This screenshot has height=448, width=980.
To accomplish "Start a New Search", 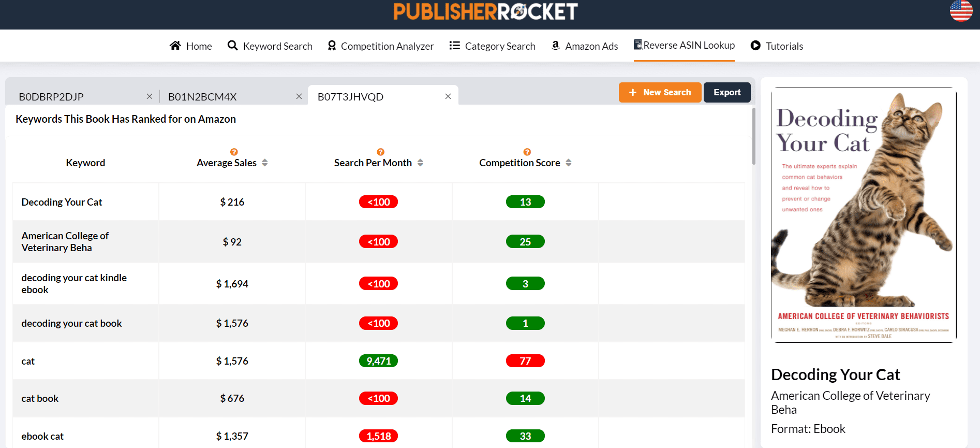I will [x=660, y=92].
